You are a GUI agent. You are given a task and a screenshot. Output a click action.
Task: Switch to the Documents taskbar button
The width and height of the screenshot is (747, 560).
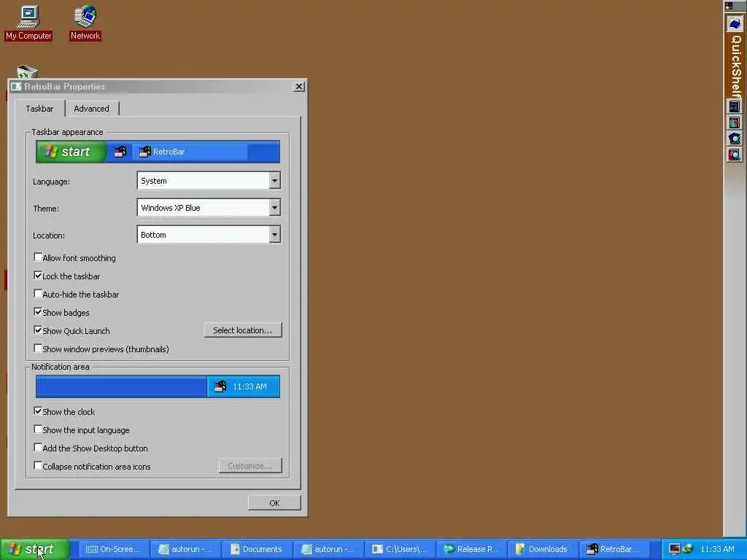point(258,549)
